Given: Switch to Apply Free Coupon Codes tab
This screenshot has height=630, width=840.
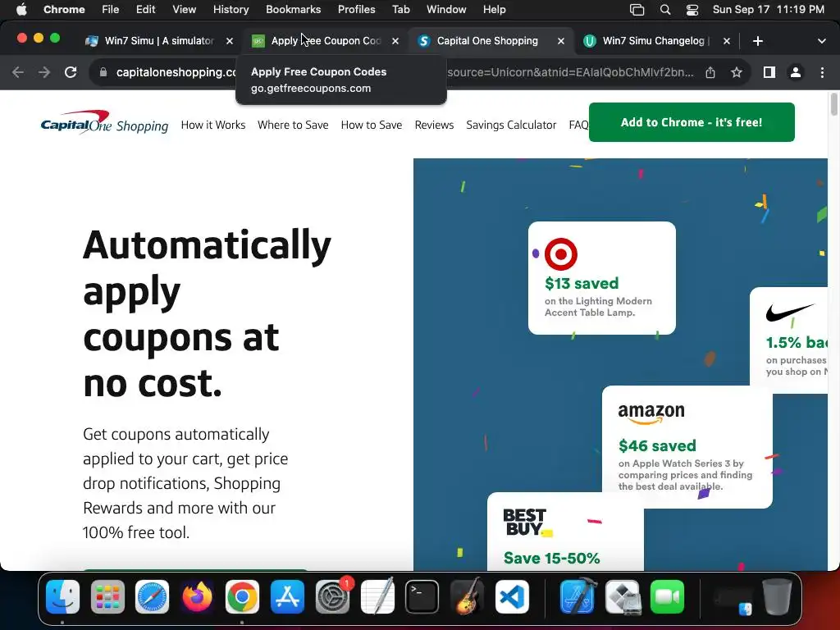Looking at the screenshot, I should pyautogui.click(x=326, y=41).
